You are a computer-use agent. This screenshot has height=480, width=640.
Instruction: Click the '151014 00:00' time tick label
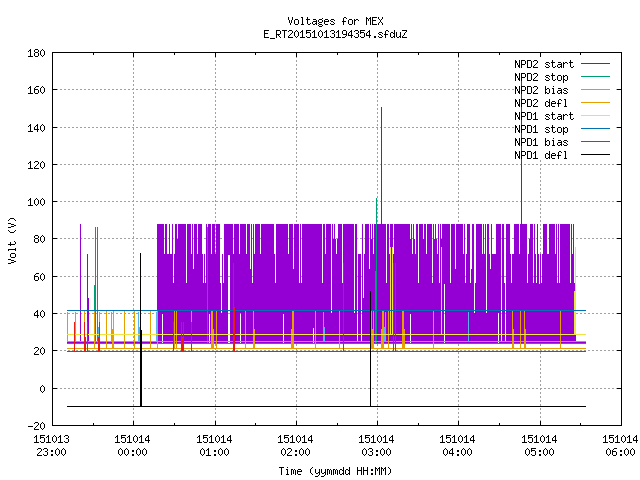(133, 446)
